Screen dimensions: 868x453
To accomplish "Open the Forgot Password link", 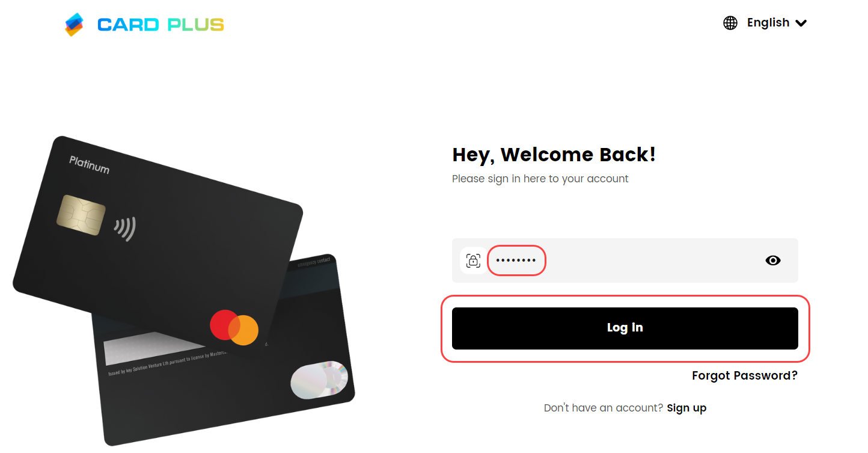I will [x=745, y=375].
